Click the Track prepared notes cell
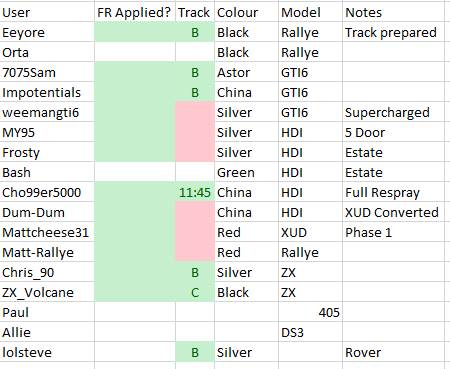This screenshot has height=369, width=450. (393, 32)
